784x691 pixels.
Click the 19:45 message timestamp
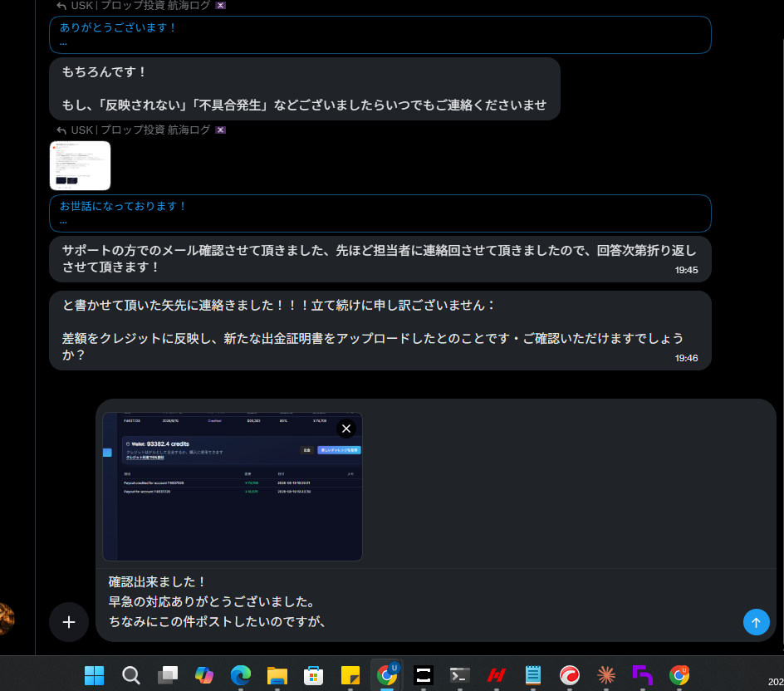pos(686,270)
